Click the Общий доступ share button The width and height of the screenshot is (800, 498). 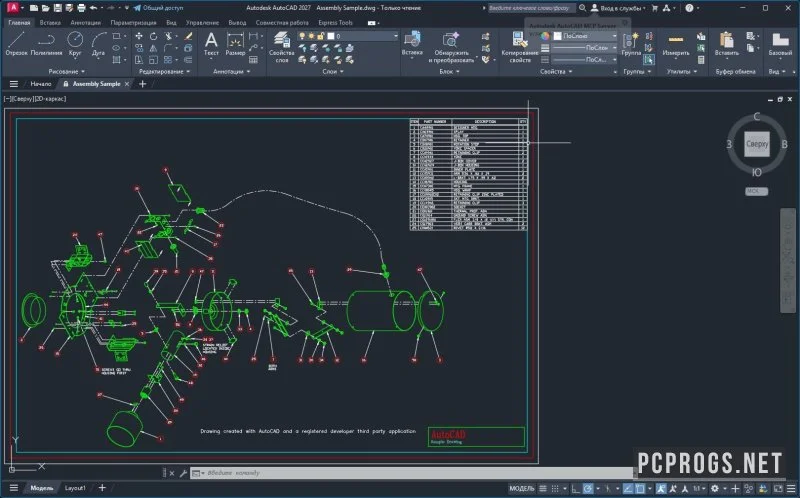click(158, 8)
